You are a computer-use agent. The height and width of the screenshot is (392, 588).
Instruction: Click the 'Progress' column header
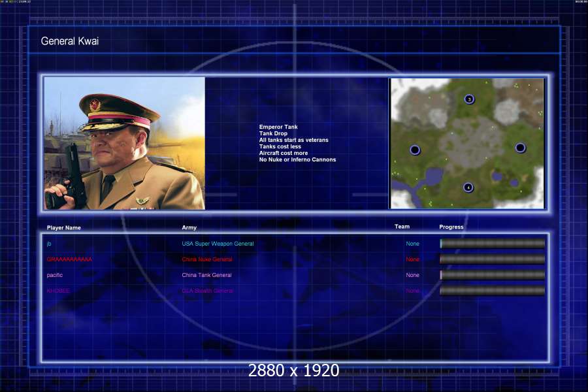click(x=451, y=227)
